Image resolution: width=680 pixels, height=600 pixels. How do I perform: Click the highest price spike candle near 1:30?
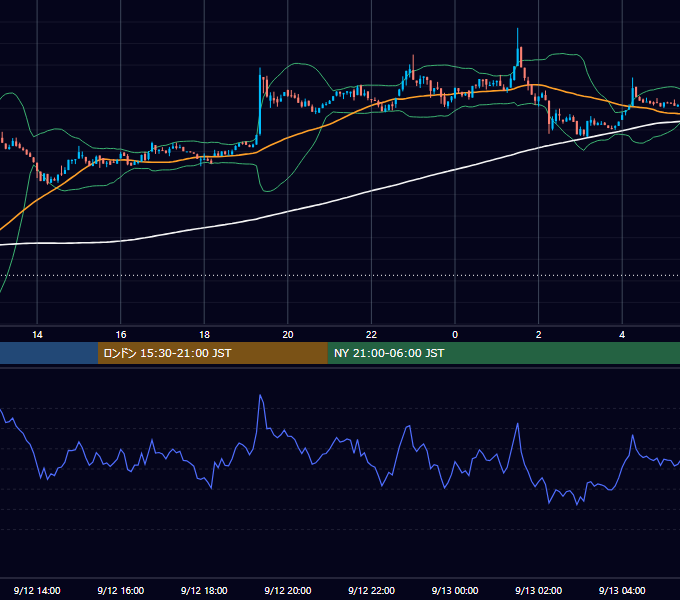(x=517, y=48)
